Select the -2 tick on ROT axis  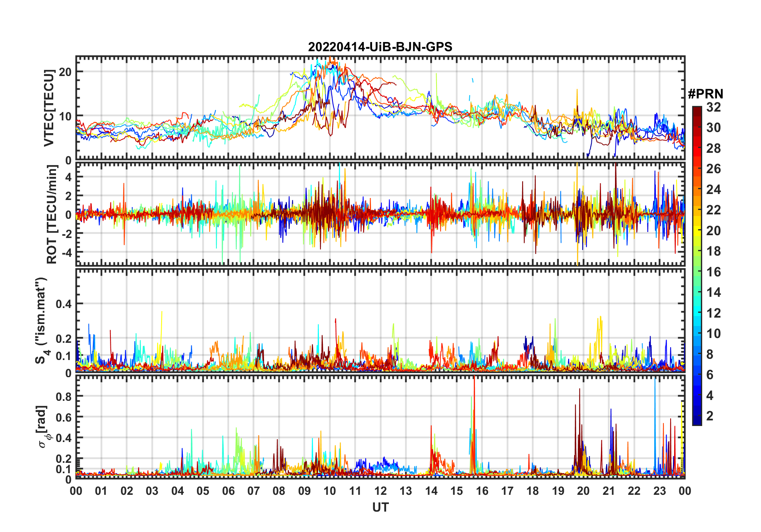click(x=67, y=234)
